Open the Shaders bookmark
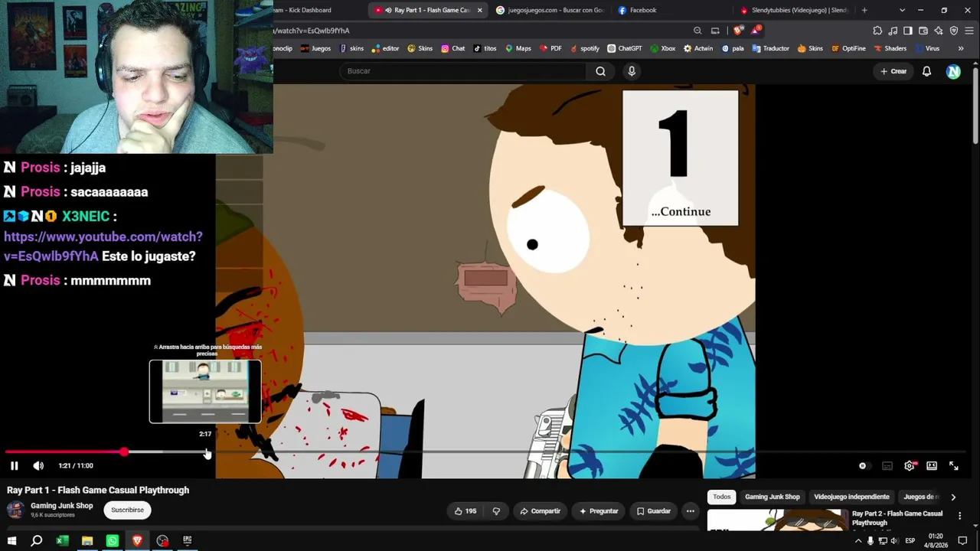Image resolution: width=980 pixels, height=551 pixels. pos(890,48)
